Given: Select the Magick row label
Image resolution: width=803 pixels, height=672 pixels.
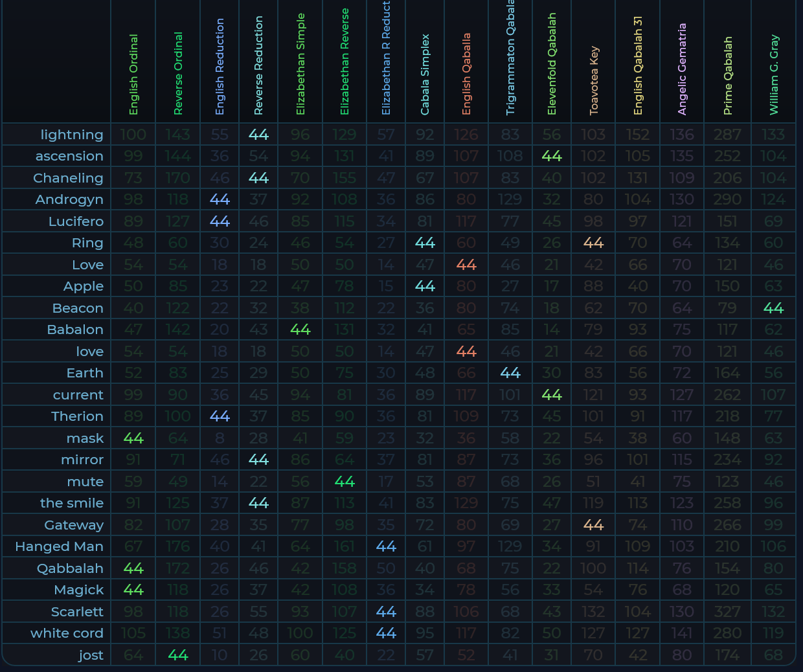Looking at the screenshot, I should point(79,590).
